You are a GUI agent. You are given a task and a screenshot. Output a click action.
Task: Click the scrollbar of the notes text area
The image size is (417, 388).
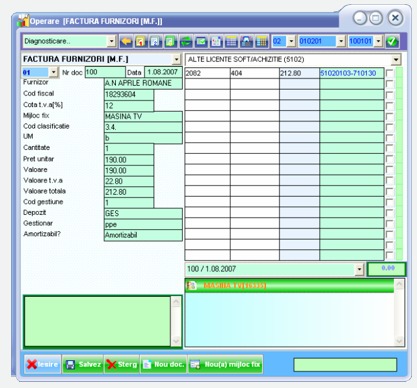point(176,321)
